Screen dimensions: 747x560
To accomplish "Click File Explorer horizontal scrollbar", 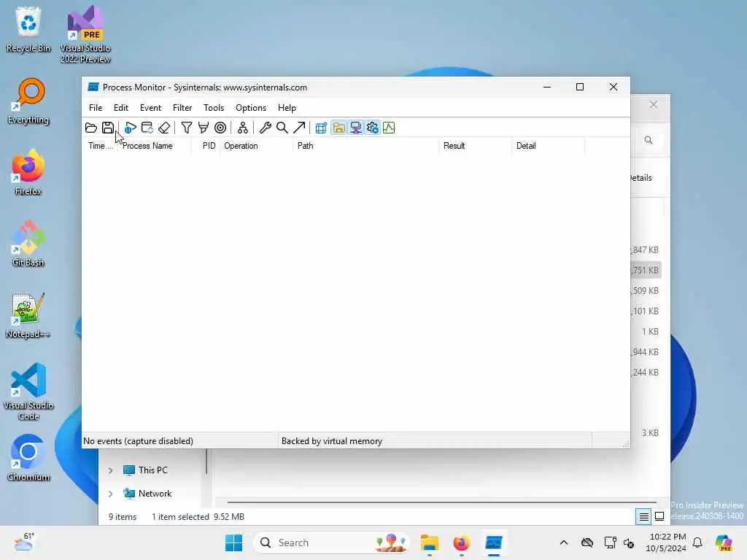I will coord(441,502).
